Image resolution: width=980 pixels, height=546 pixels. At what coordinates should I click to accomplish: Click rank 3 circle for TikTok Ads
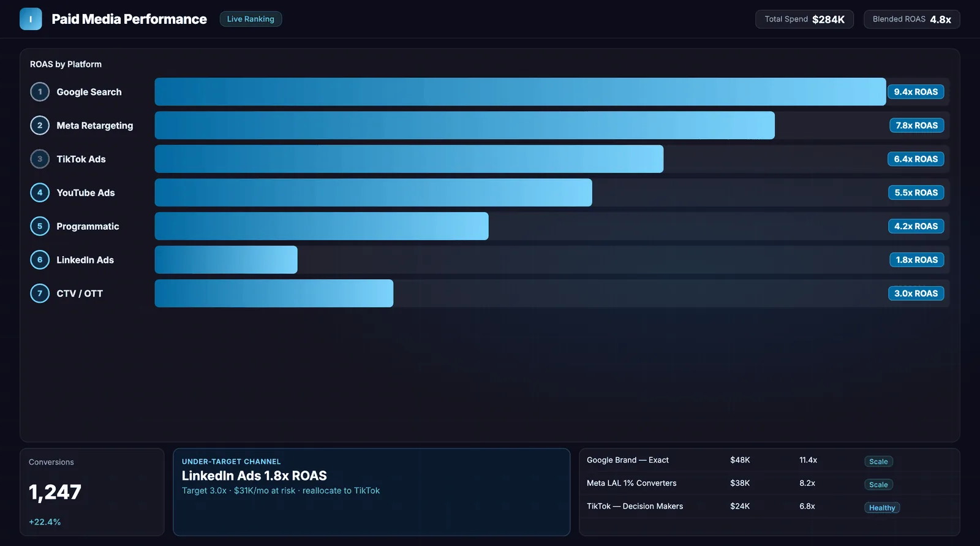(40, 159)
